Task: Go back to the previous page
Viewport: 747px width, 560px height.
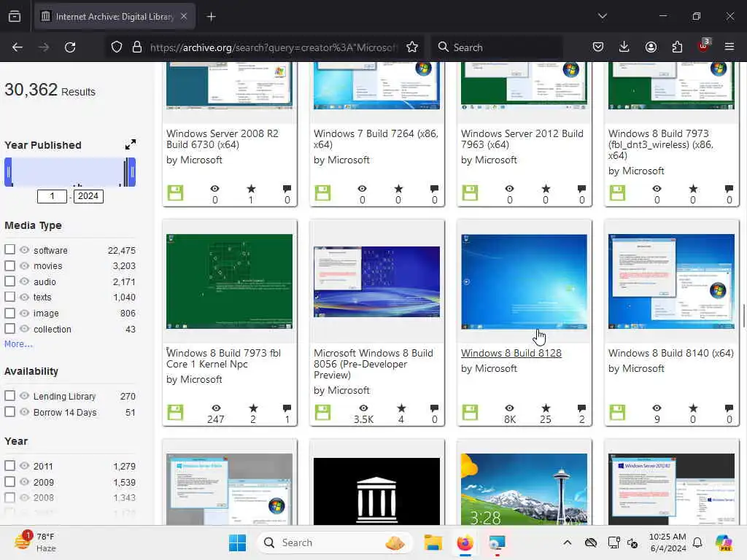Action: tap(18, 47)
